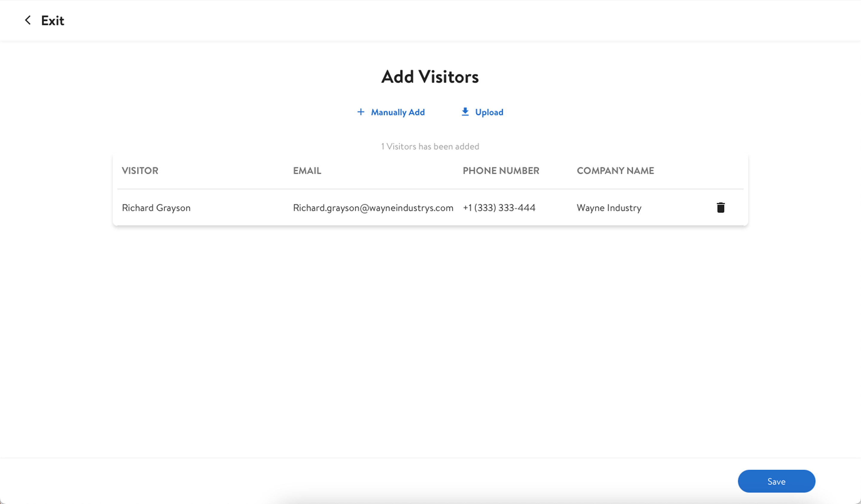Image resolution: width=861 pixels, height=504 pixels.
Task: Click the COMPANY NAME column header
Action: coord(615,171)
